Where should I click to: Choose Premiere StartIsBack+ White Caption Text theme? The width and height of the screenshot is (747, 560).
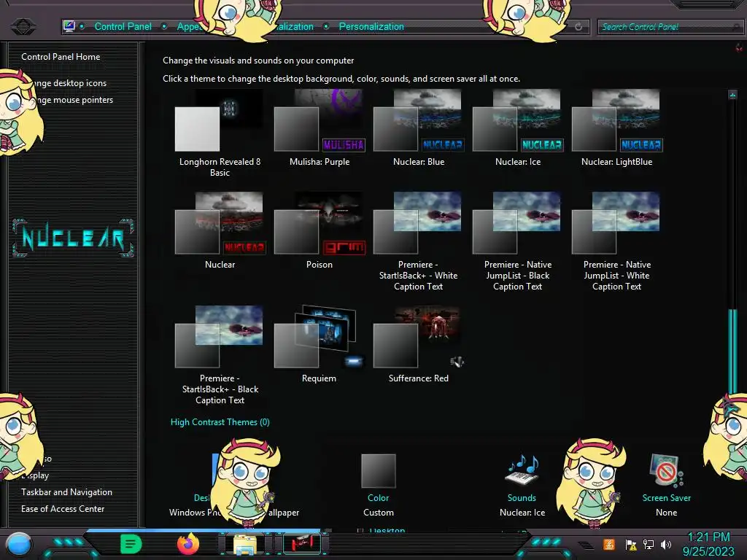click(x=418, y=241)
